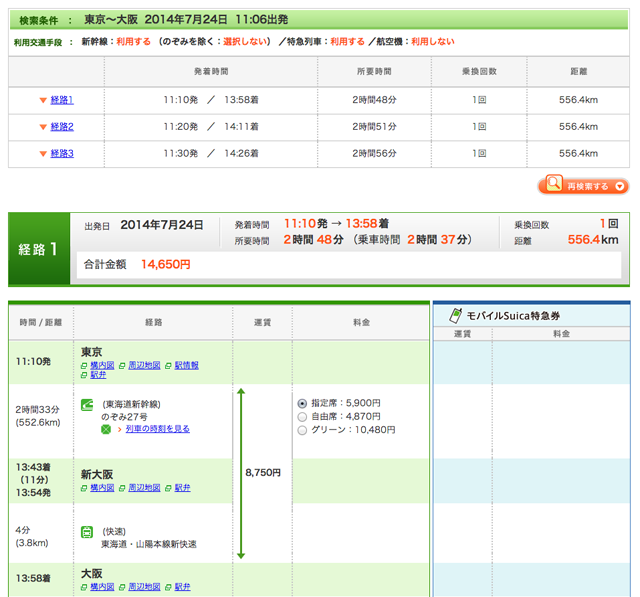Select the 指定席 5,900円 radio button
640x597 pixels.
pyautogui.click(x=302, y=404)
